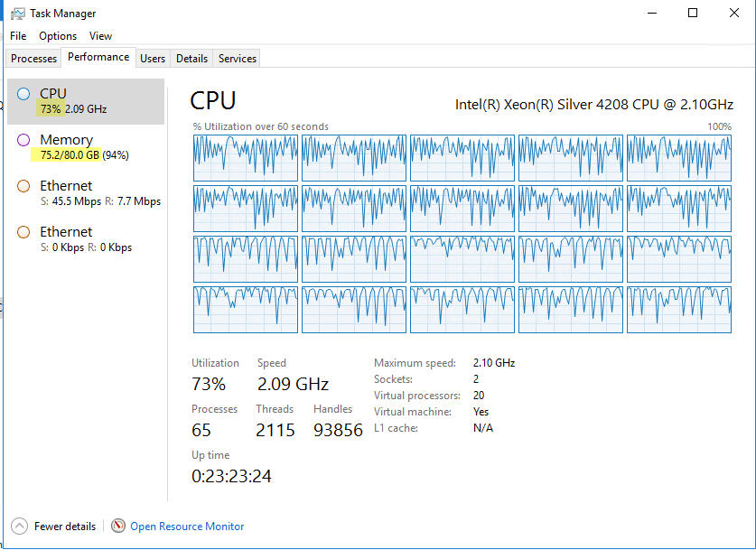The image size is (756, 550).
Task: Click the Fewer details button text
Action: [x=64, y=526]
